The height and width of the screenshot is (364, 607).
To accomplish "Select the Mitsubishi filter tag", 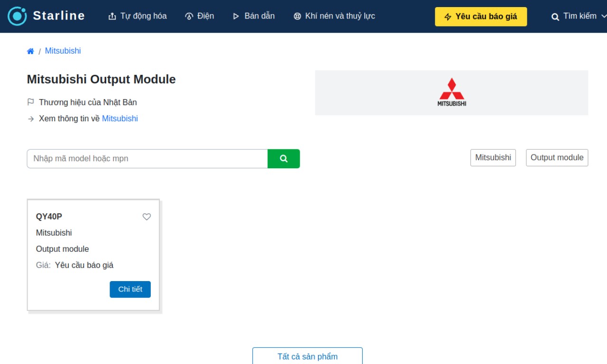I will click(493, 158).
